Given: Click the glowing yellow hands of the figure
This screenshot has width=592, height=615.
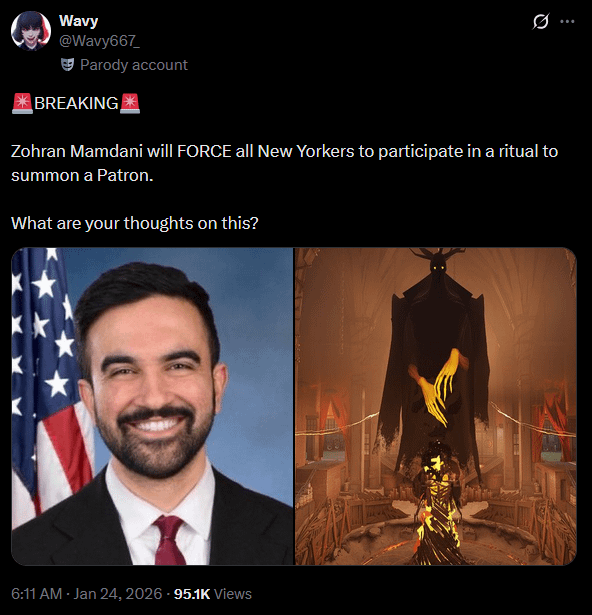Looking at the screenshot, I should [437, 388].
